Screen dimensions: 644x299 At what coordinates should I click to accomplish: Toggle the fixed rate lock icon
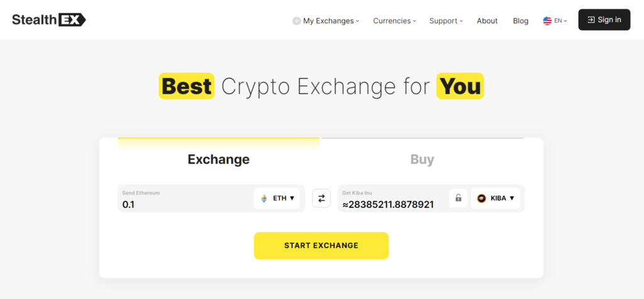458,198
